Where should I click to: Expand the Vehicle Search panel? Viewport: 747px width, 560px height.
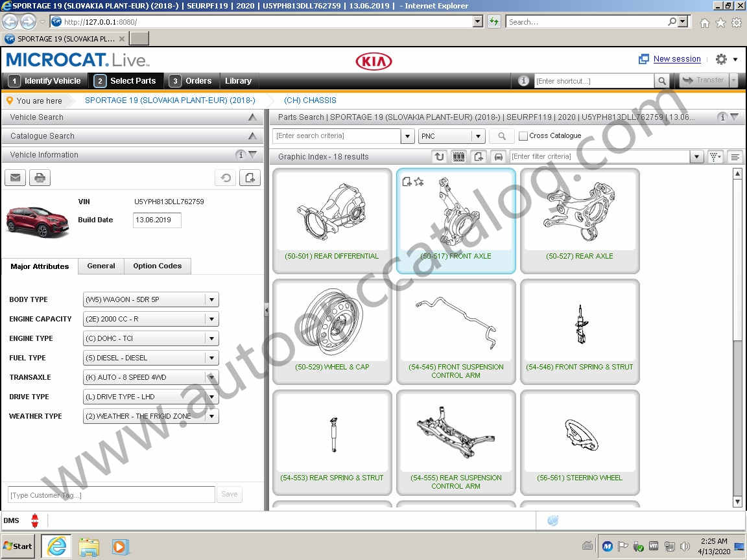click(252, 117)
